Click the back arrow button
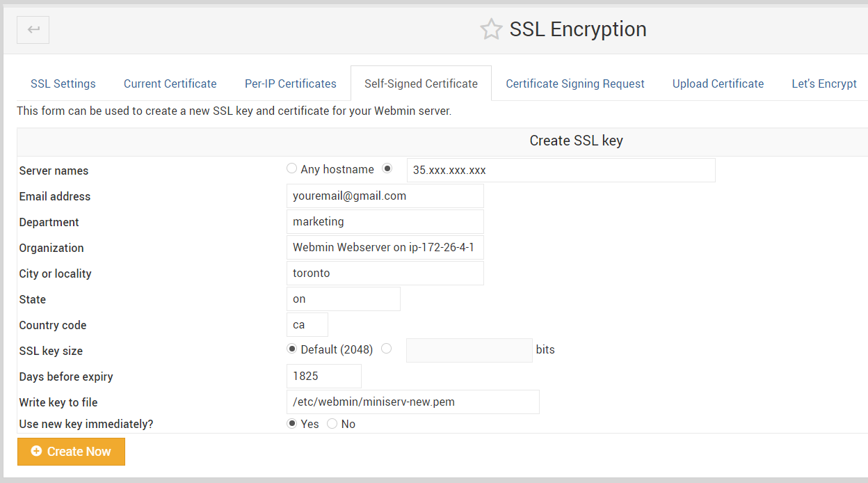 (33, 30)
